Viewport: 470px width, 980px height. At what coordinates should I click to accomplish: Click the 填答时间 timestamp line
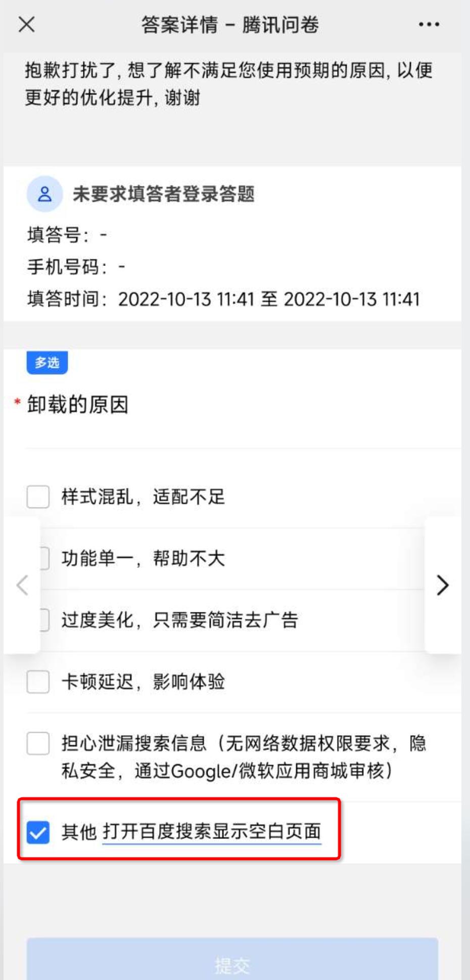(223, 299)
